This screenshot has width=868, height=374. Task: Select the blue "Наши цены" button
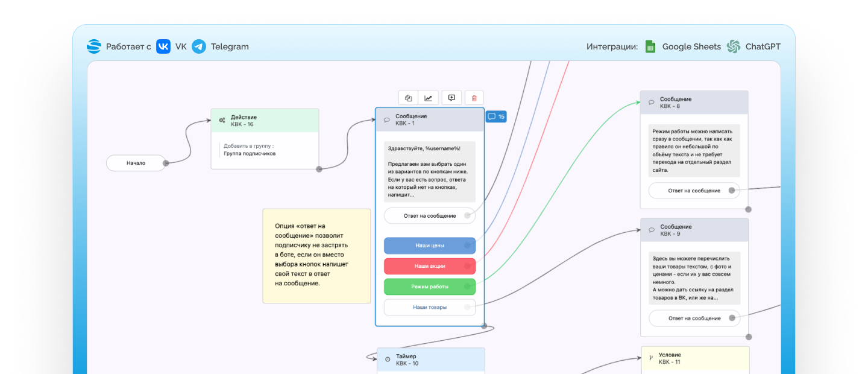[x=429, y=246]
